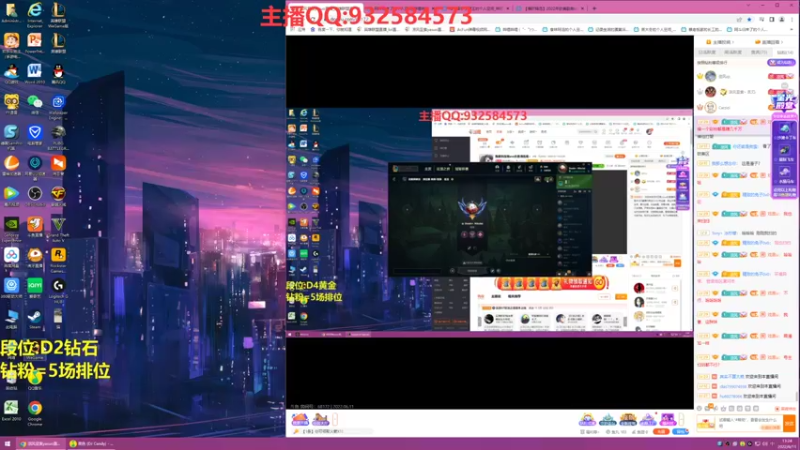Select the first ranking tab in chat panel

coord(707,52)
